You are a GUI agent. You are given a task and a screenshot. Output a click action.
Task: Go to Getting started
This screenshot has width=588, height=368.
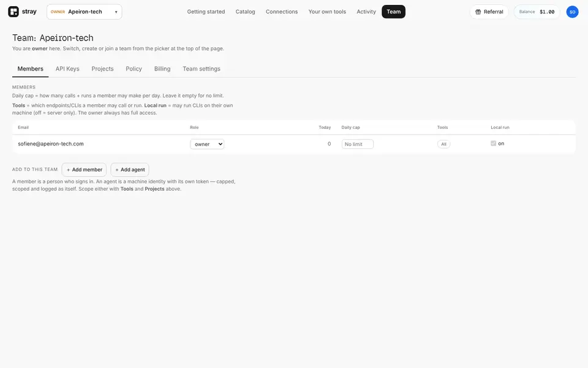pyautogui.click(x=206, y=12)
